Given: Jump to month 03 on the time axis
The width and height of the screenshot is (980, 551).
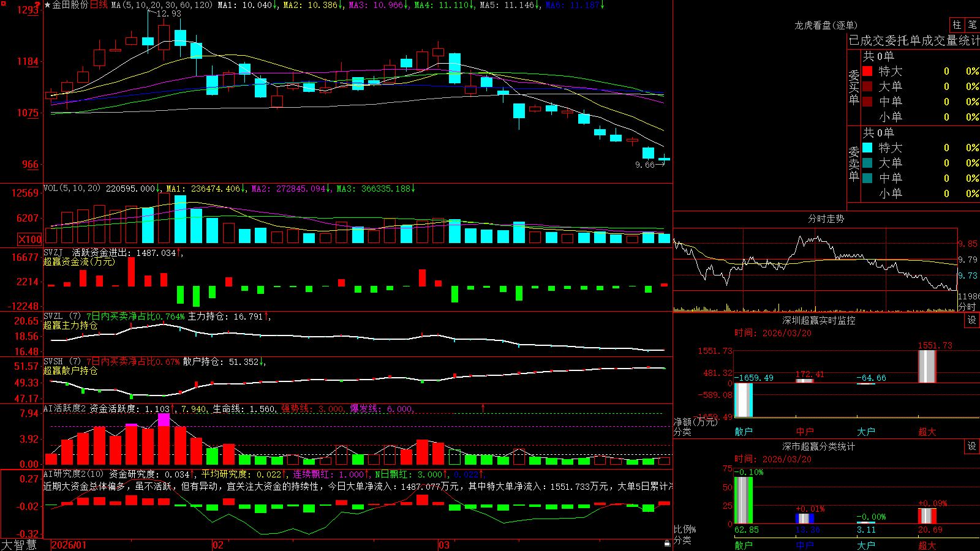Looking at the screenshot, I should click(x=444, y=545).
